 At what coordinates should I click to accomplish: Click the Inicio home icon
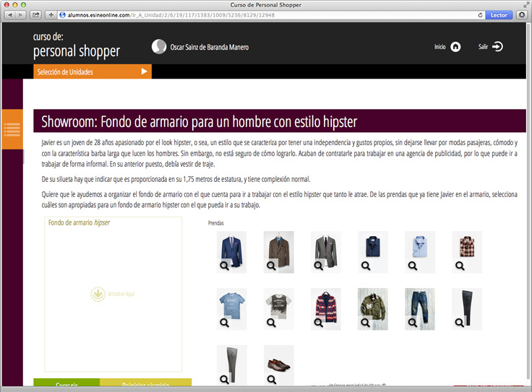click(x=455, y=47)
